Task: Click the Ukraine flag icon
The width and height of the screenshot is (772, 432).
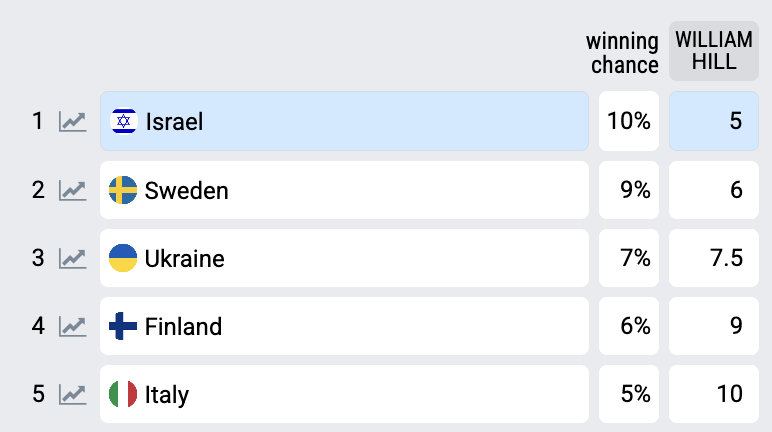Action: (123, 258)
